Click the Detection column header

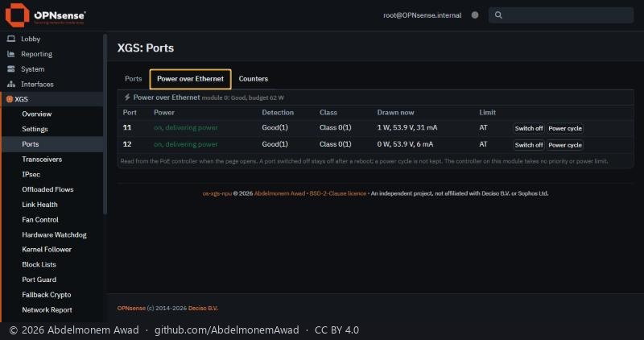click(278, 112)
